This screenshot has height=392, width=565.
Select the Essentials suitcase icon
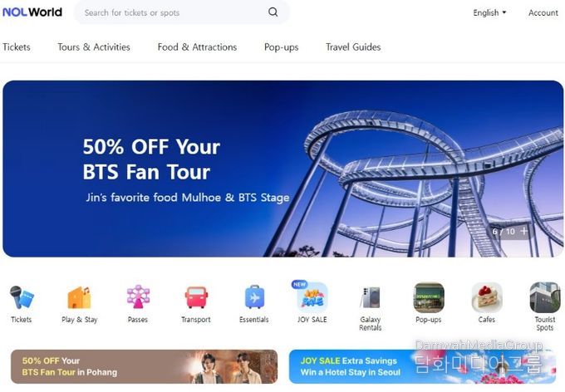point(254,297)
